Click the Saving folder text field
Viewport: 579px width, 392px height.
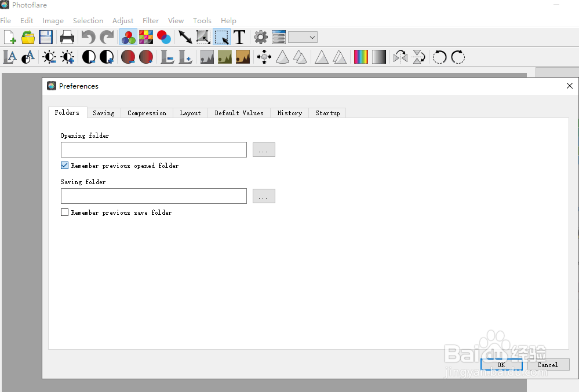(x=154, y=196)
